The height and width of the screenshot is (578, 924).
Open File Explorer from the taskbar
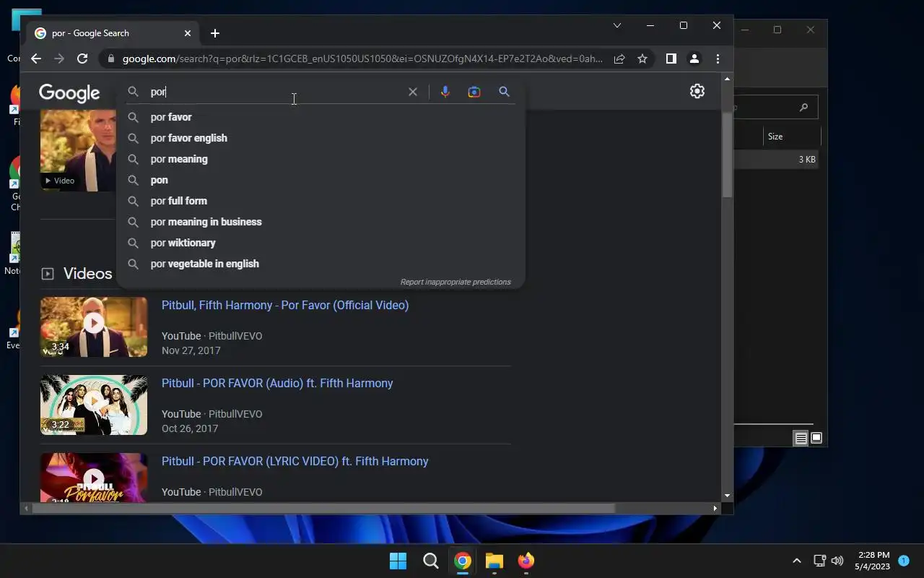[x=494, y=561]
